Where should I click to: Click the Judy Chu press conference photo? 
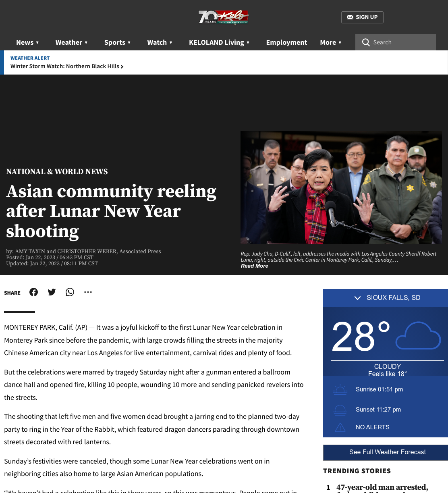coord(341,187)
